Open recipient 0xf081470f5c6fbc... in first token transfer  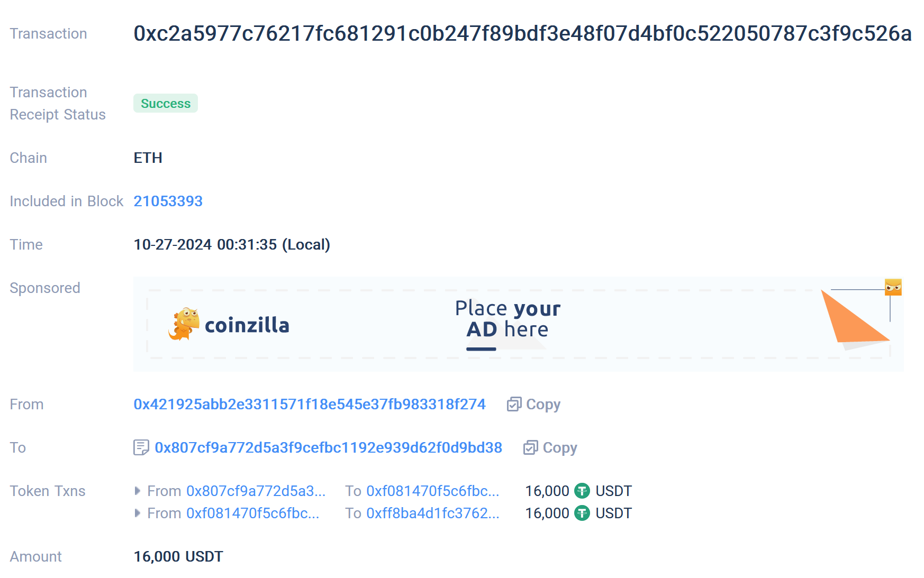pyautogui.click(x=432, y=491)
